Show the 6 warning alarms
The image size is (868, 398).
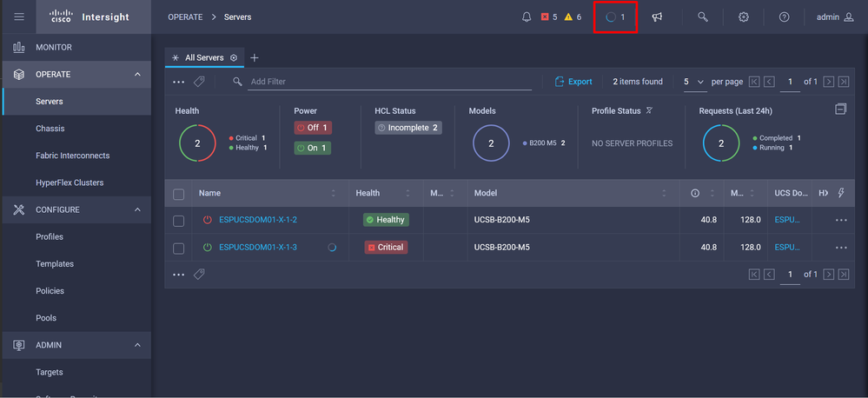(573, 17)
